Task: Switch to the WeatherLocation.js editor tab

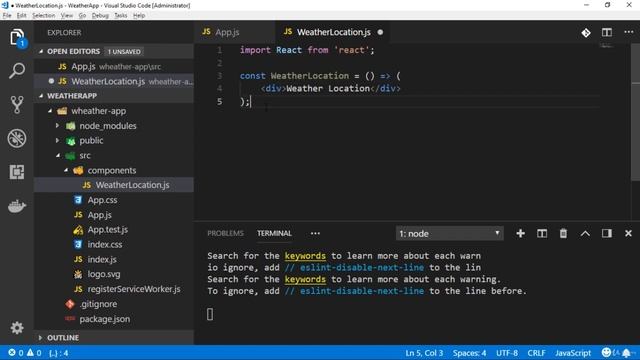Action: [x=333, y=32]
